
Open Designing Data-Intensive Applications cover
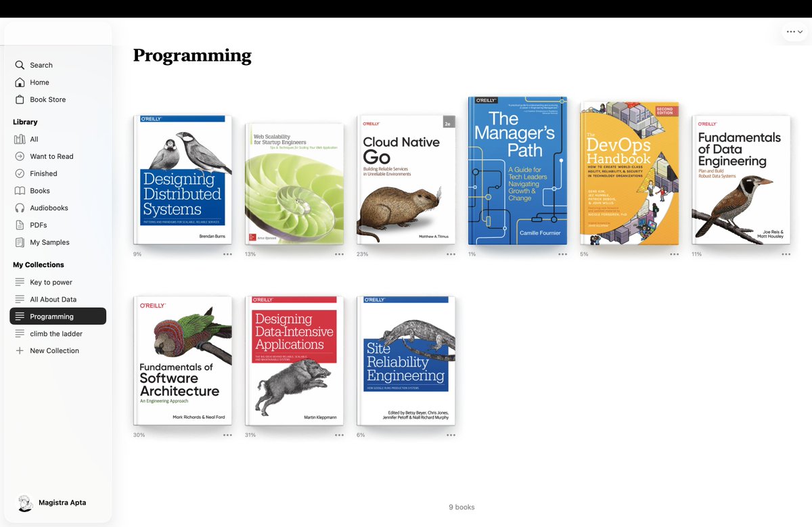tap(294, 361)
